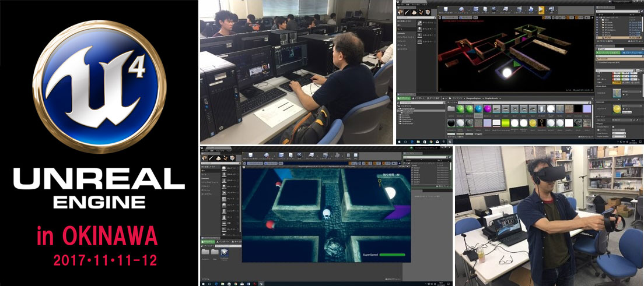Select the blue sphere material thumbnail
This screenshot has height=286, width=644.
coord(478,109)
